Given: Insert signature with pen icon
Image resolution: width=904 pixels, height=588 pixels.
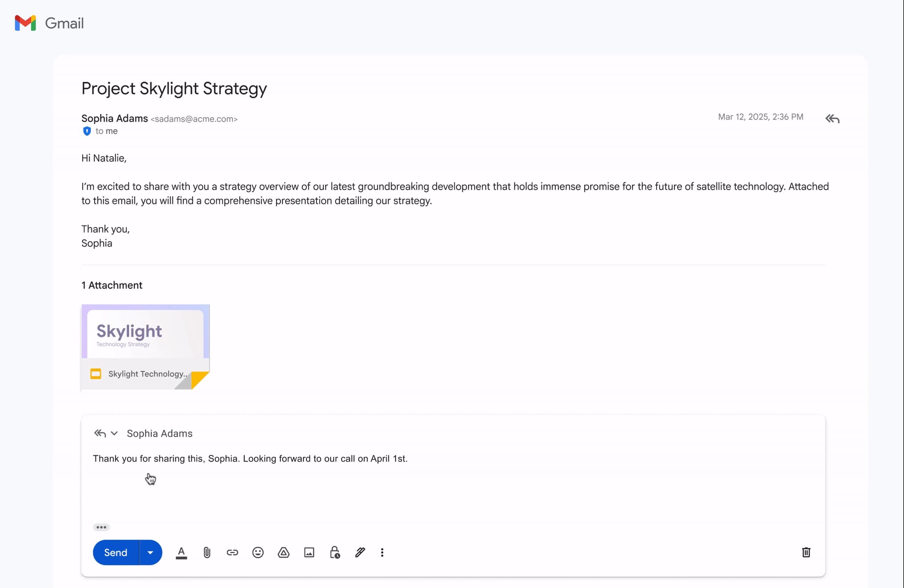Looking at the screenshot, I should point(360,552).
